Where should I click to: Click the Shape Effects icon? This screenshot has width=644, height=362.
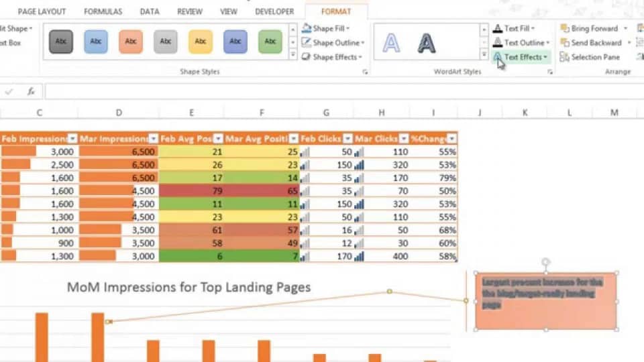(307, 56)
